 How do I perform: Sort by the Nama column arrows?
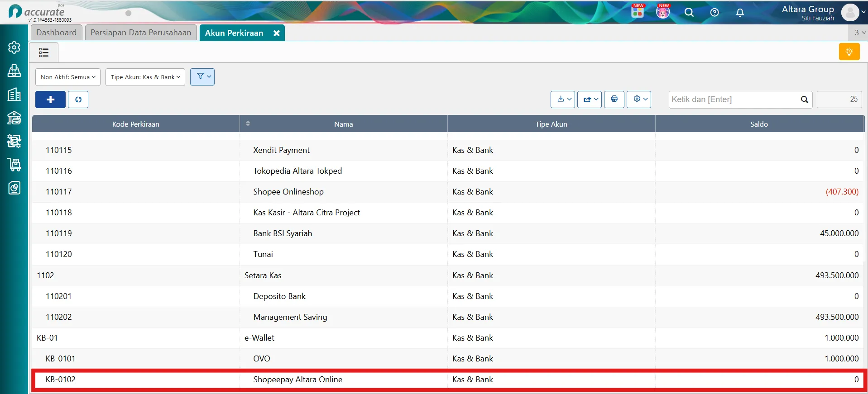248,123
